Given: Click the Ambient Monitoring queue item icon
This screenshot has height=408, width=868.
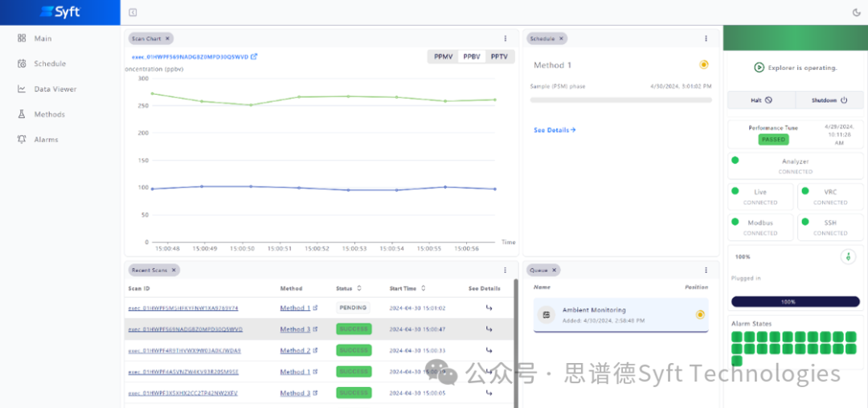Looking at the screenshot, I should 547,315.
